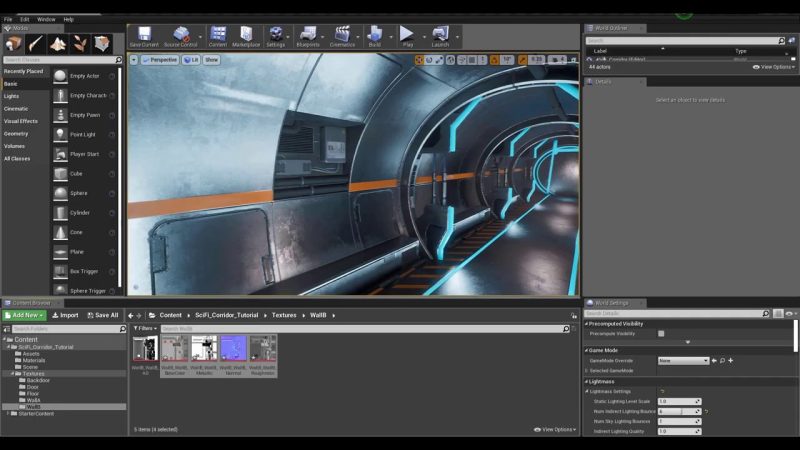Open the Lit view mode dropdown

[189, 60]
